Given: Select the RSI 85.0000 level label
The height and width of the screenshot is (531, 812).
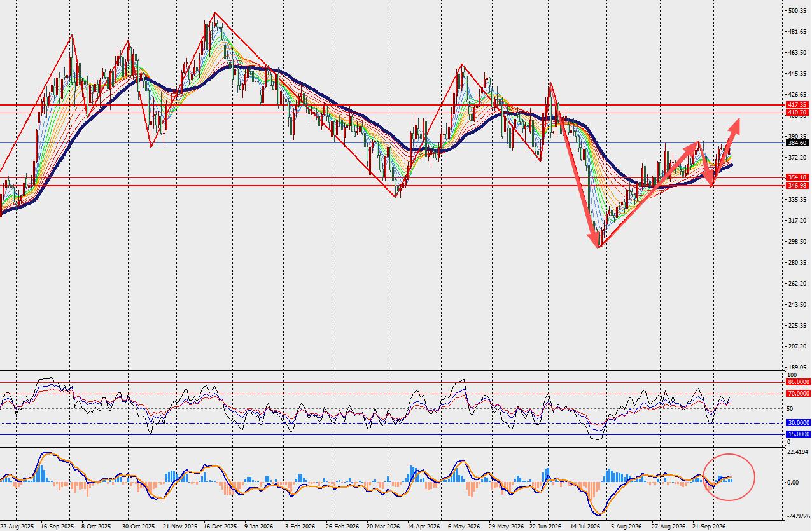Looking at the screenshot, I should [799, 382].
